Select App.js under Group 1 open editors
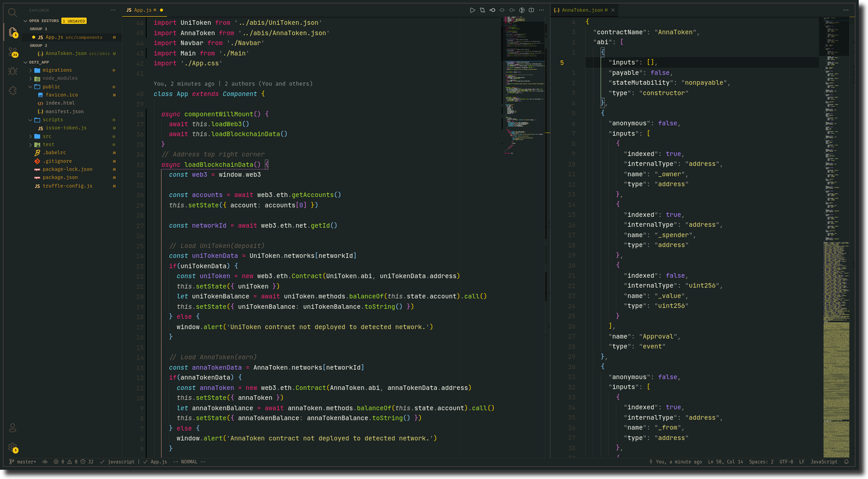Viewport: 868px width, 479px height. pos(72,37)
